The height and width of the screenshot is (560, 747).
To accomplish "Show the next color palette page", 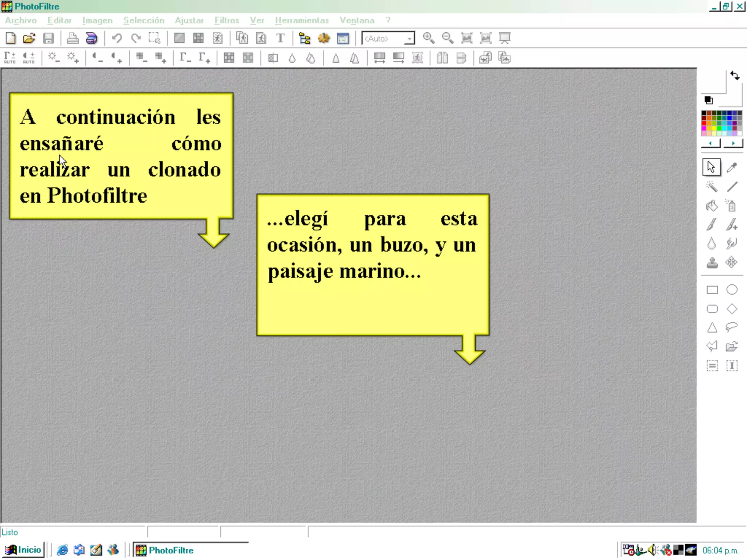I will 733,144.
